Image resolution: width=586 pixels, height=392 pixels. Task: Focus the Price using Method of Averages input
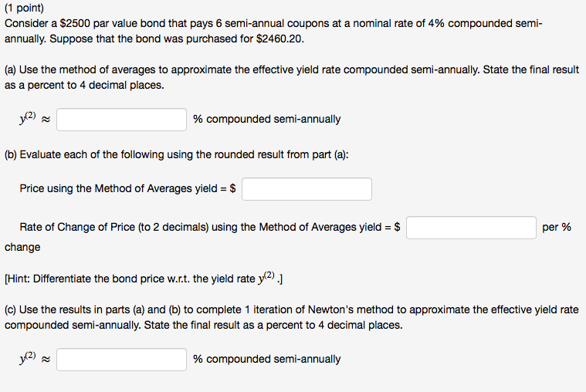(x=307, y=189)
